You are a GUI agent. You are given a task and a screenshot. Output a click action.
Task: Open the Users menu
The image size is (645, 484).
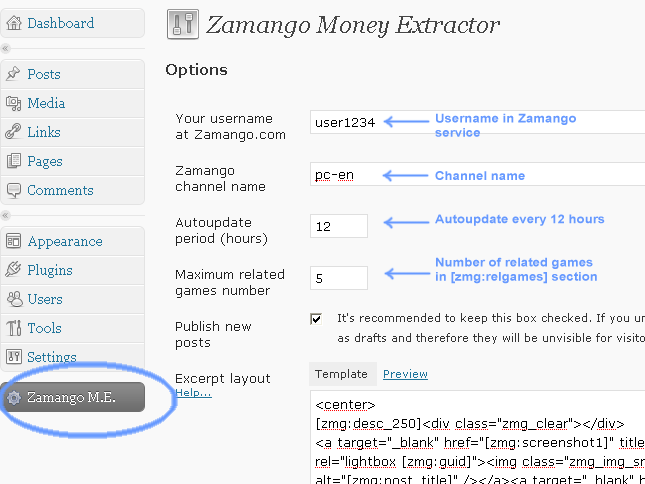pos(72,299)
